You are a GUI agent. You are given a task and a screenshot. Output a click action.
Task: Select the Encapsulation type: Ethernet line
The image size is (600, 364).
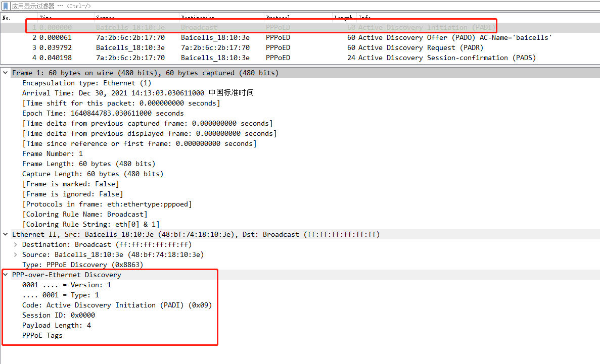click(x=86, y=83)
